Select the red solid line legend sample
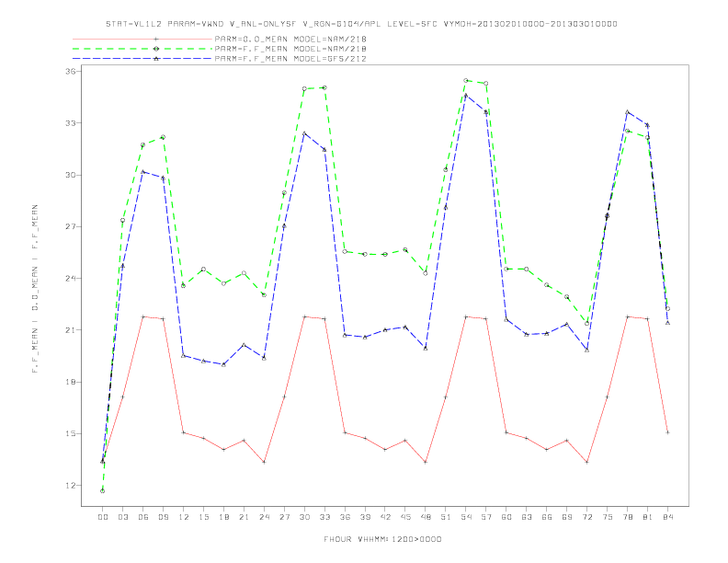Screen dimensions: 728x563 coord(142,39)
